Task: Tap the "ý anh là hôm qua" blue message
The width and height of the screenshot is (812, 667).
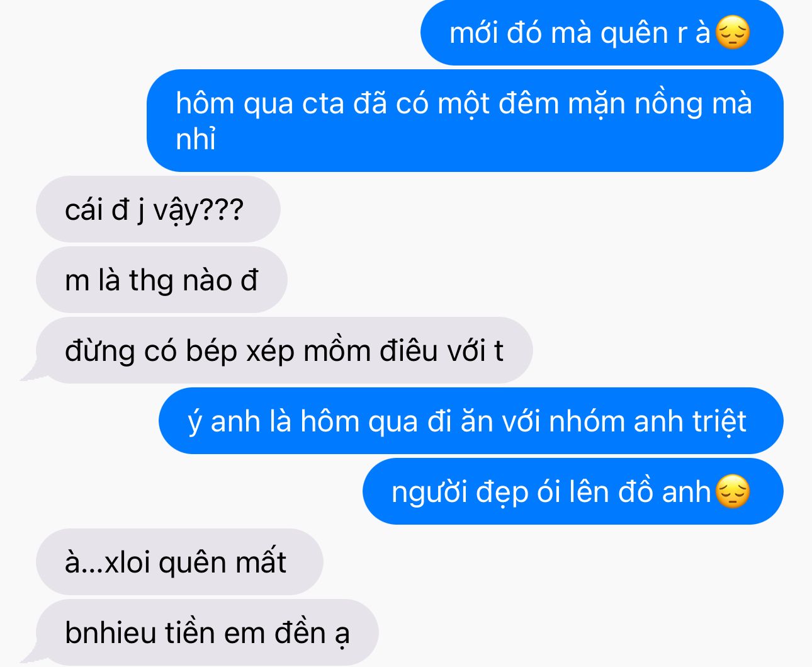Action: coord(471,421)
